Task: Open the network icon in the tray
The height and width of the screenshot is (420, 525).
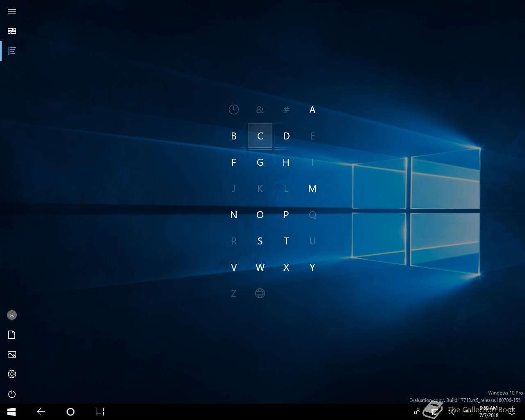Action: click(434, 412)
